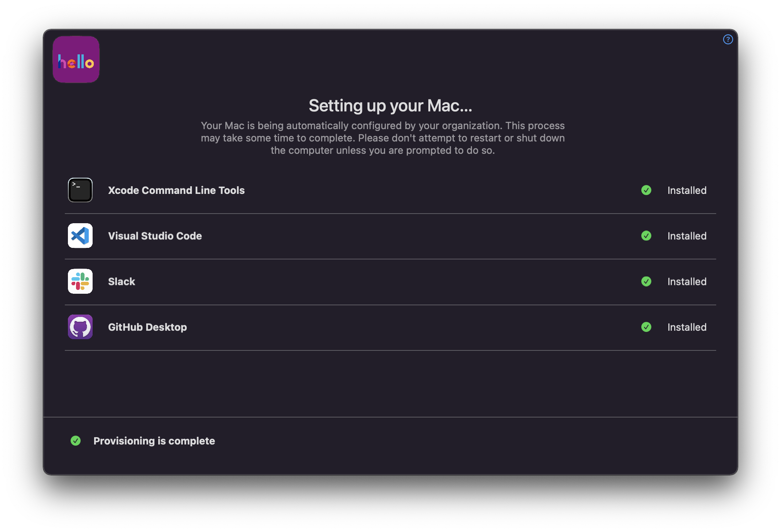Click the Setting up your Mac heading
This screenshot has width=781, height=532.
tap(390, 106)
